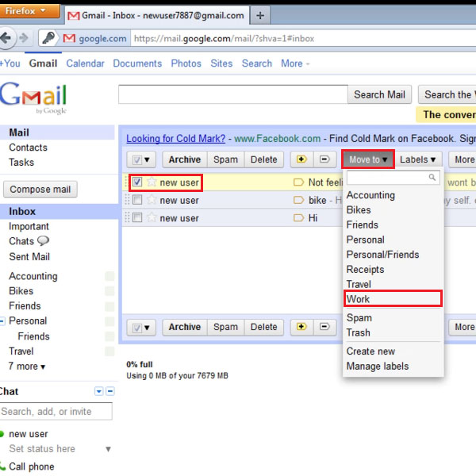This screenshot has width=476, height=476.
Task: Click the browser URL address field
Action: [304, 39]
